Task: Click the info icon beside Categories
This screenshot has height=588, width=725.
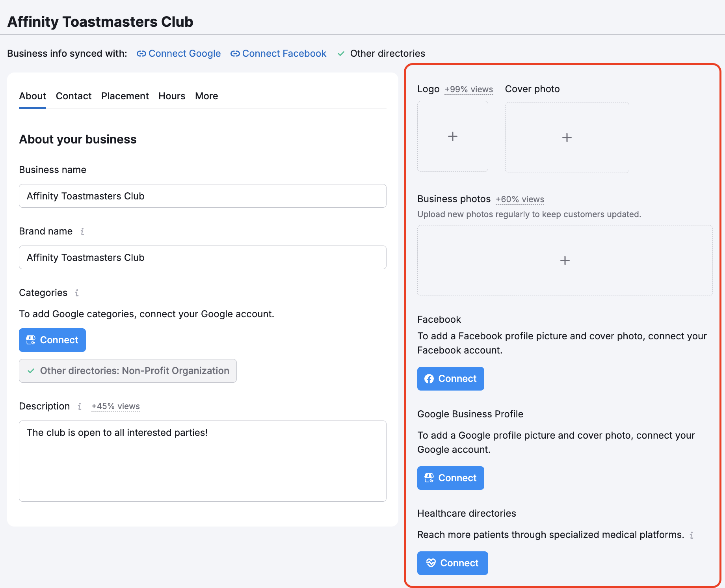Action: 77,293
